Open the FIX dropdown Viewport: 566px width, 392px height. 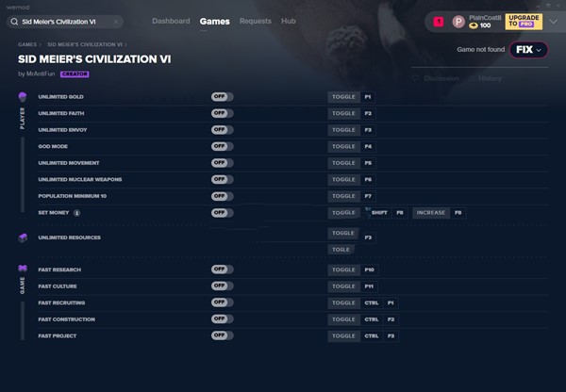529,49
